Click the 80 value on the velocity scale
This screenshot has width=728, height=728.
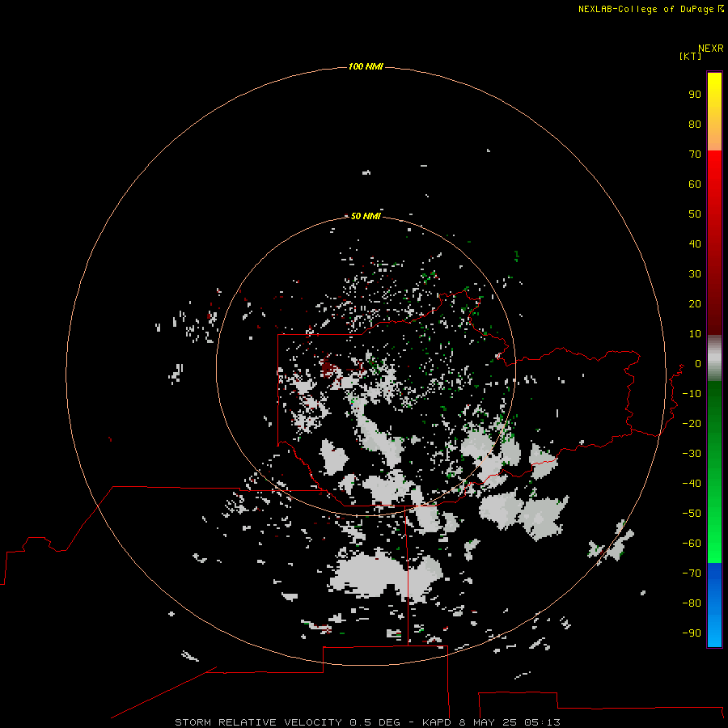(x=695, y=125)
